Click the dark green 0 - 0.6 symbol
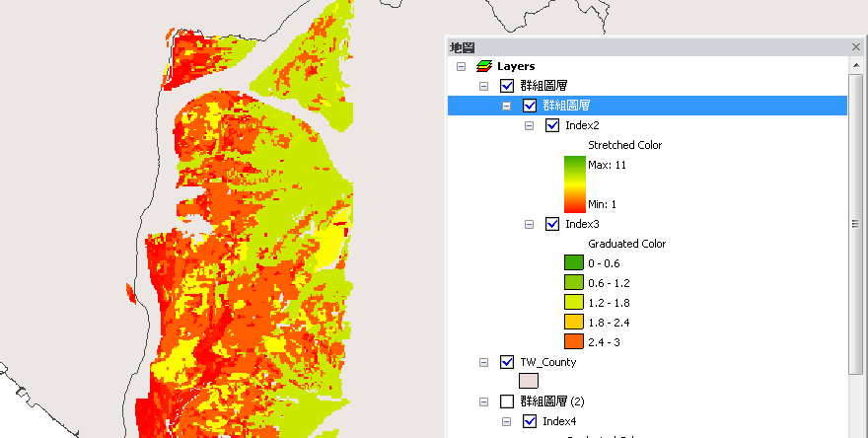 pos(573,263)
